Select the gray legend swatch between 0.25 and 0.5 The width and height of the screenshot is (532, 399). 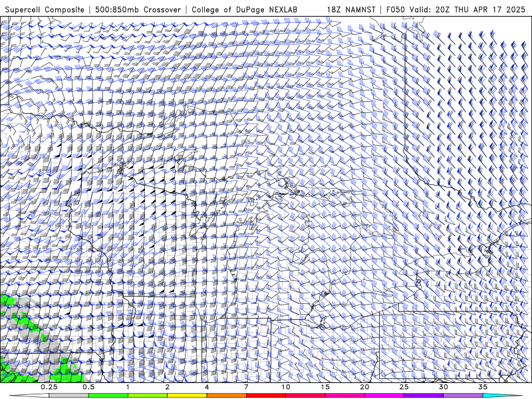click(x=69, y=396)
